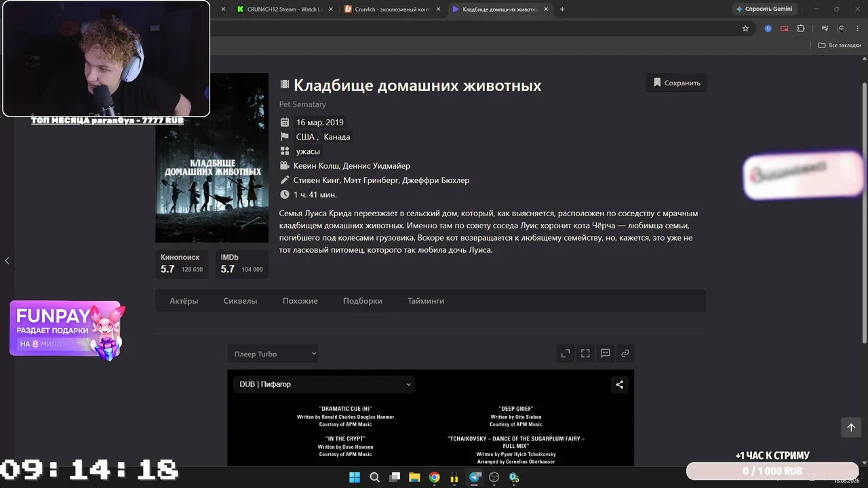868x488 pixels.
Task: Click the ужасы genre link
Action: (x=308, y=151)
